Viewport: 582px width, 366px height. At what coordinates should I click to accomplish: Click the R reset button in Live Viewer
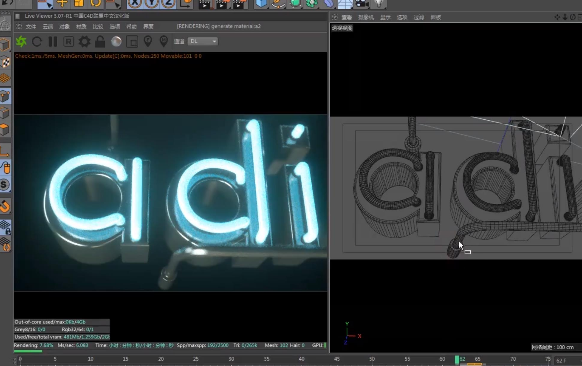point(69,42)
